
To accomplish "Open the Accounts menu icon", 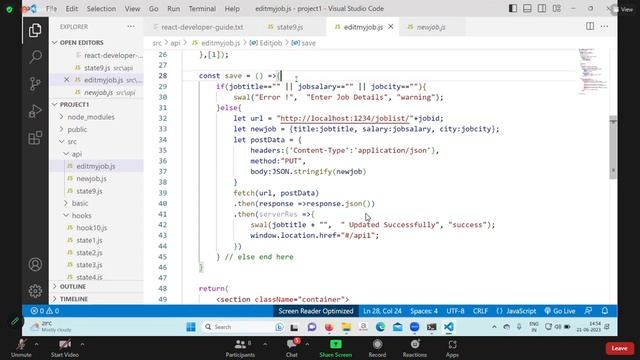I will [x=35, y=264].
